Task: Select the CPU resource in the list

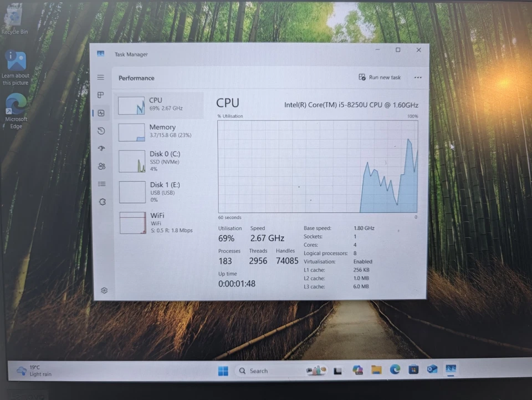Action: tap(159, 105)
